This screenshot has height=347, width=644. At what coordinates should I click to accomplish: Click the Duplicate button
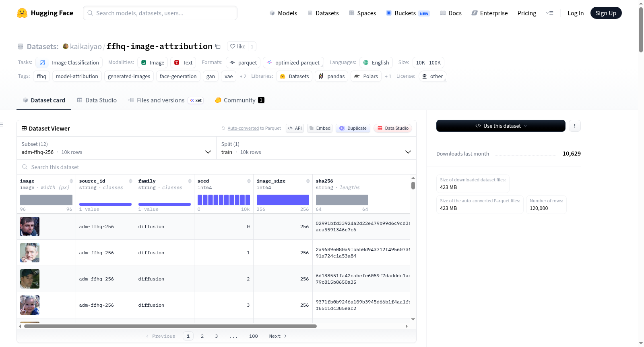[x=353, y=128]
